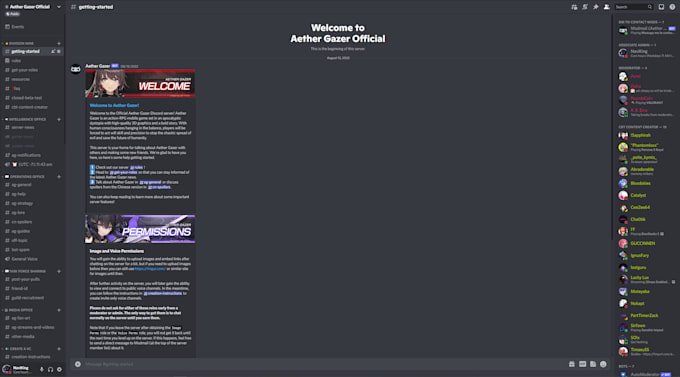
Task: Add a channel to Media Office with plus
Action: coord(59,310)
